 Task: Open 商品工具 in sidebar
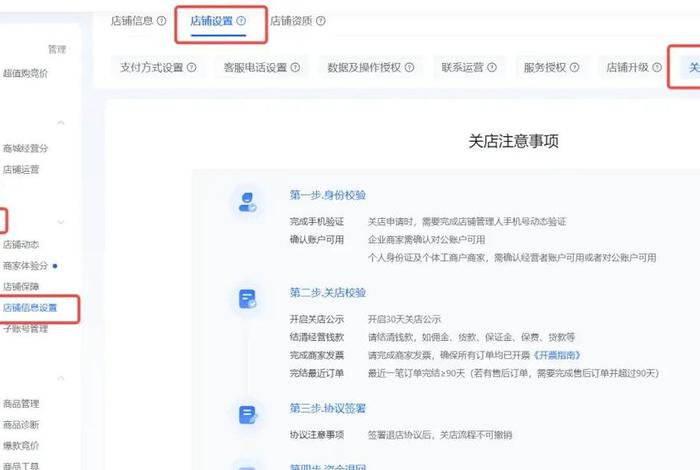click(x=21, y=466)
